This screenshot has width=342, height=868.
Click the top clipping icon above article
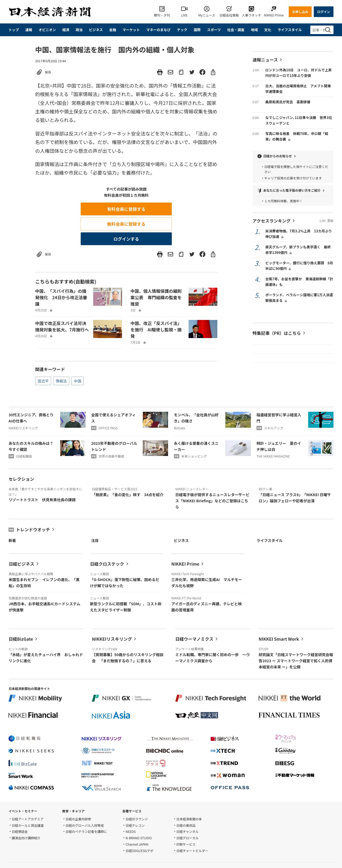point(181,72)
